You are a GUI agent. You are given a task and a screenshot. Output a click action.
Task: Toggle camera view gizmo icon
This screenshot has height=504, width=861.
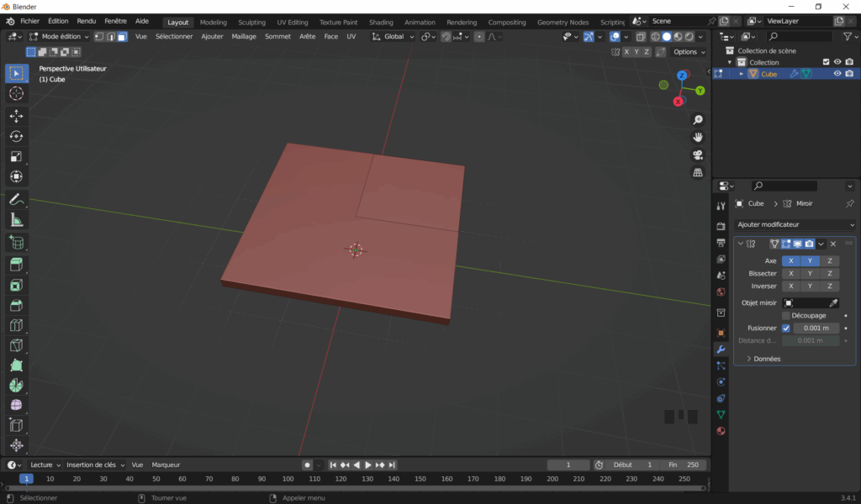click(698, 155)
